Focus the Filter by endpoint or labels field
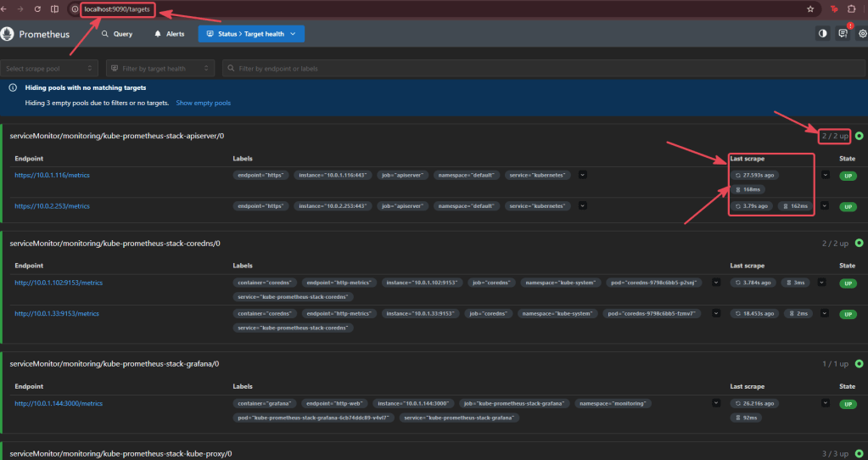Screen dimensions: 868x460 (x=545, y=69)
